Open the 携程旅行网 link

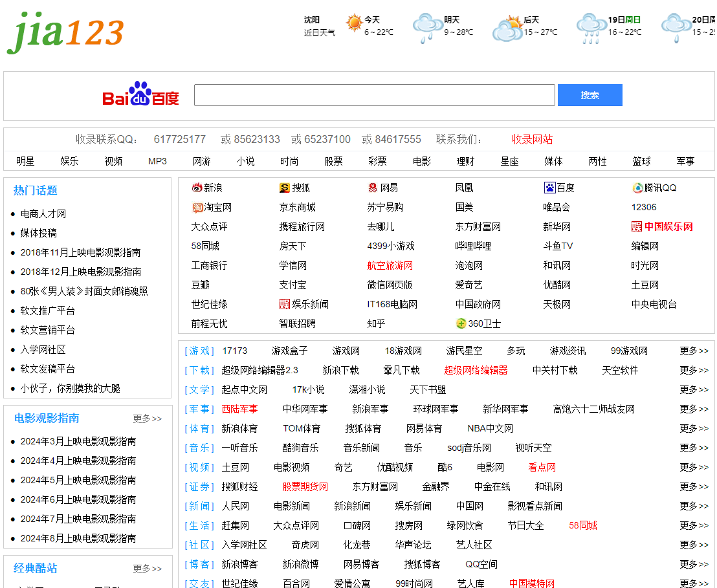point(302,227)
